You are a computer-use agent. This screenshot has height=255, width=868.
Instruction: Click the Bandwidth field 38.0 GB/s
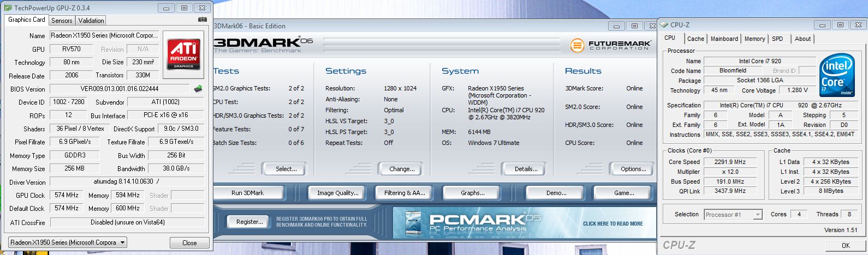176,168
